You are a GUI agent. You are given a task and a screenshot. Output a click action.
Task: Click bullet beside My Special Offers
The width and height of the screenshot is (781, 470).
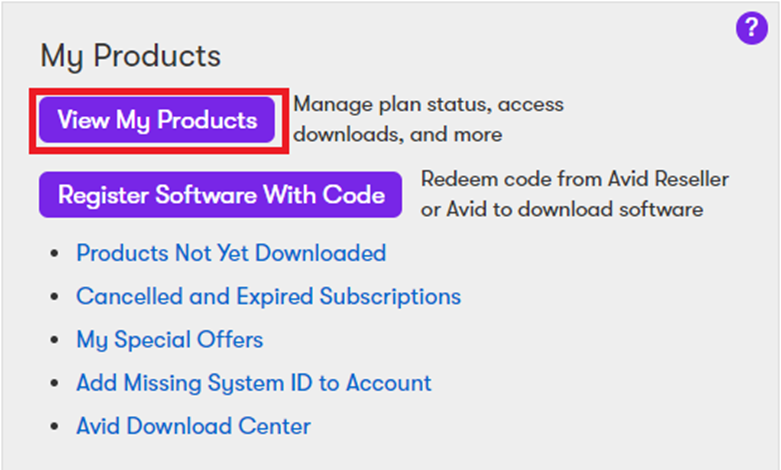[x=54, y=340]
